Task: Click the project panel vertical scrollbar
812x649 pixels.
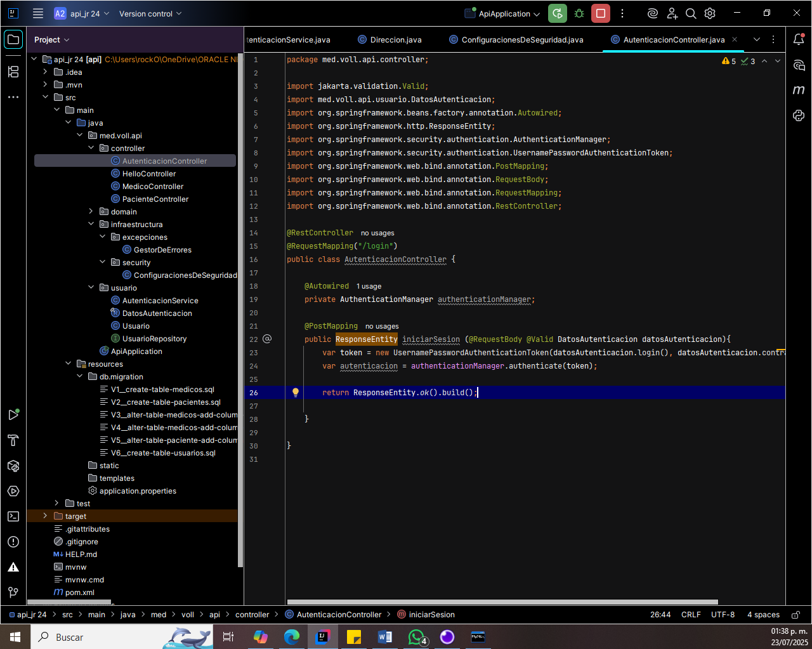Action: point(240,311)
